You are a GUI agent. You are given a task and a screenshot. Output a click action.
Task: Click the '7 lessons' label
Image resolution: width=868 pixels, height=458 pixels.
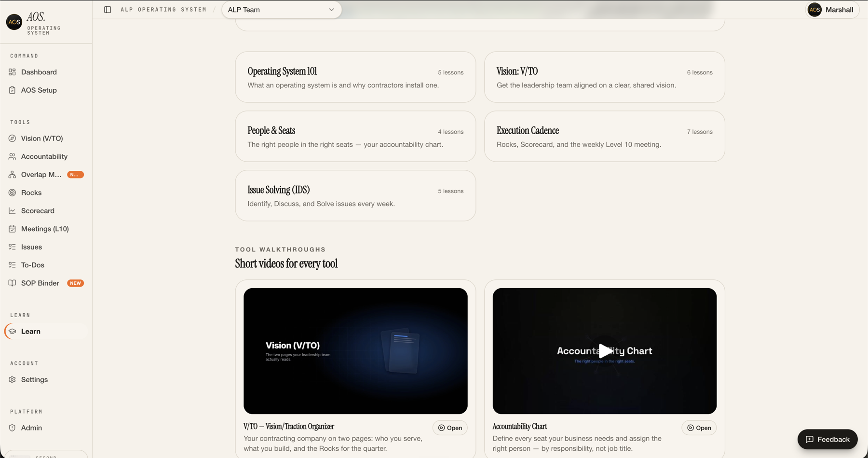700,132
